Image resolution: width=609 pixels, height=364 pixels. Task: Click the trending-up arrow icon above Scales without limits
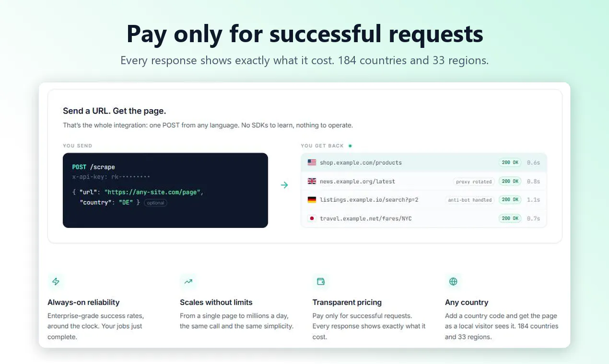coord(188,282)
